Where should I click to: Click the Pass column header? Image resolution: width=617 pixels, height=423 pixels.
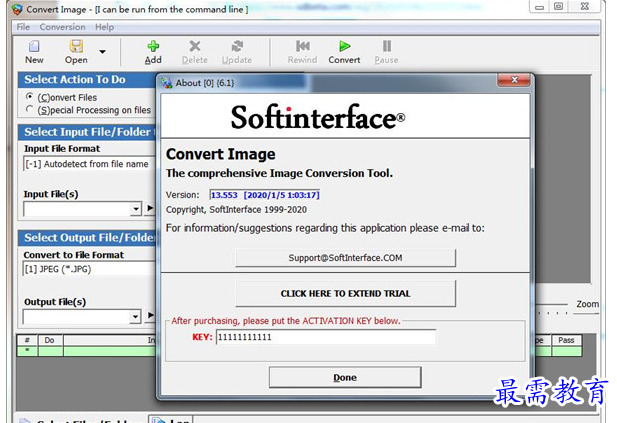[566, 340]
